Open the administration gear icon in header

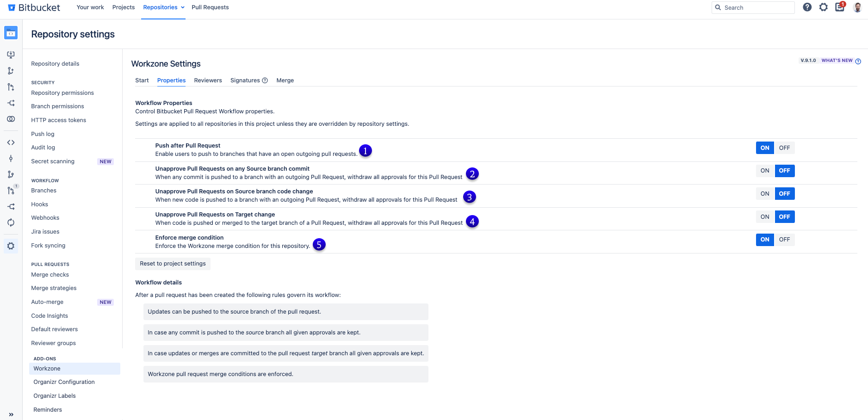823,7
